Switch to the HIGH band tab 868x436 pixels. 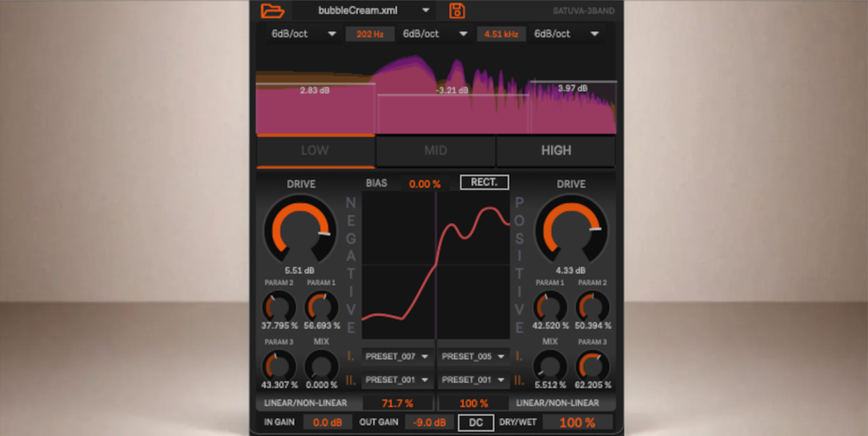coord(556,151)
